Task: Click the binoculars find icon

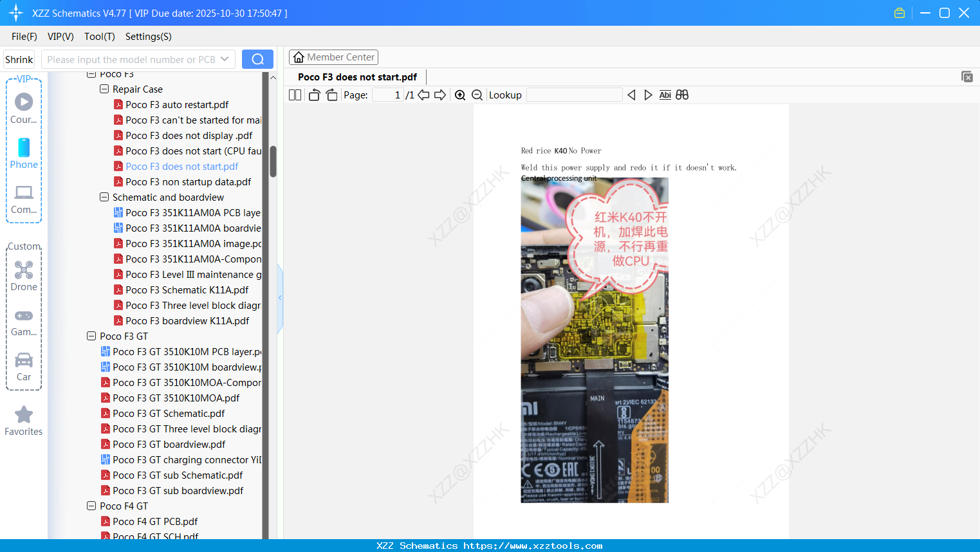Action: [x=682, y=95]
